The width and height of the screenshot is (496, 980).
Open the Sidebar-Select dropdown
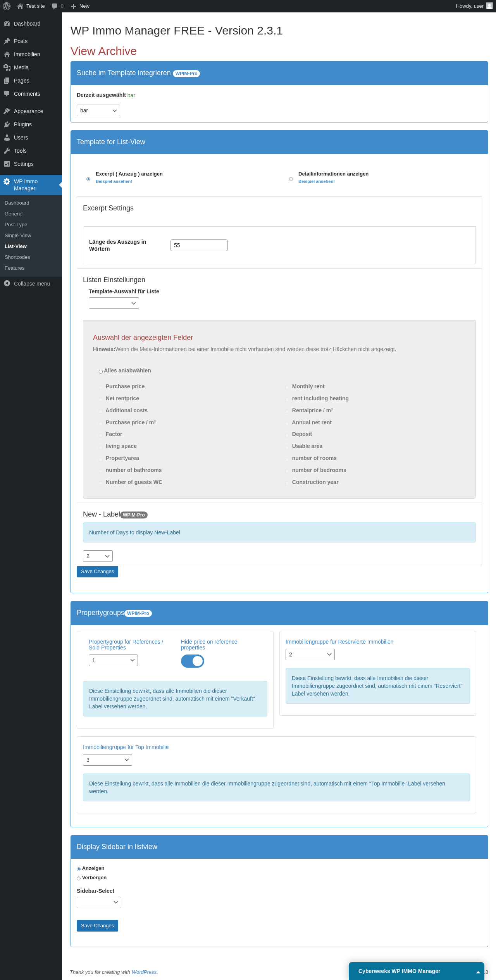pos(99,902)
